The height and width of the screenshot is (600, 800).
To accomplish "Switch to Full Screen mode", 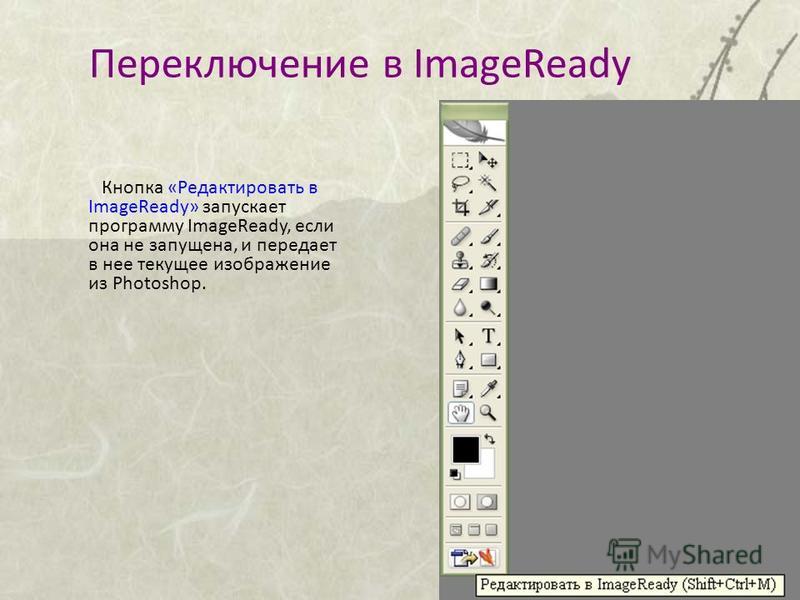I will tap(491, 530).
